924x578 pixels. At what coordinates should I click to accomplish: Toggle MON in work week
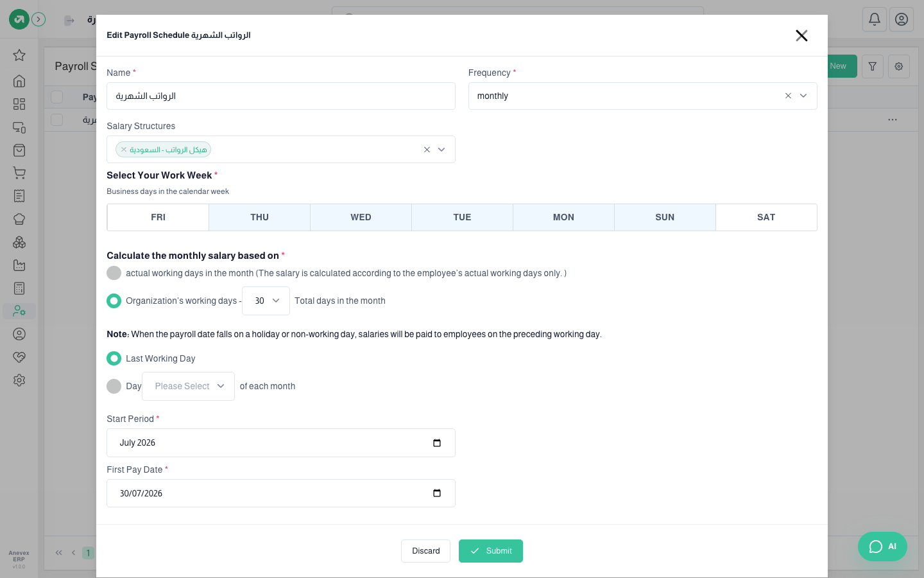[564, 217]
